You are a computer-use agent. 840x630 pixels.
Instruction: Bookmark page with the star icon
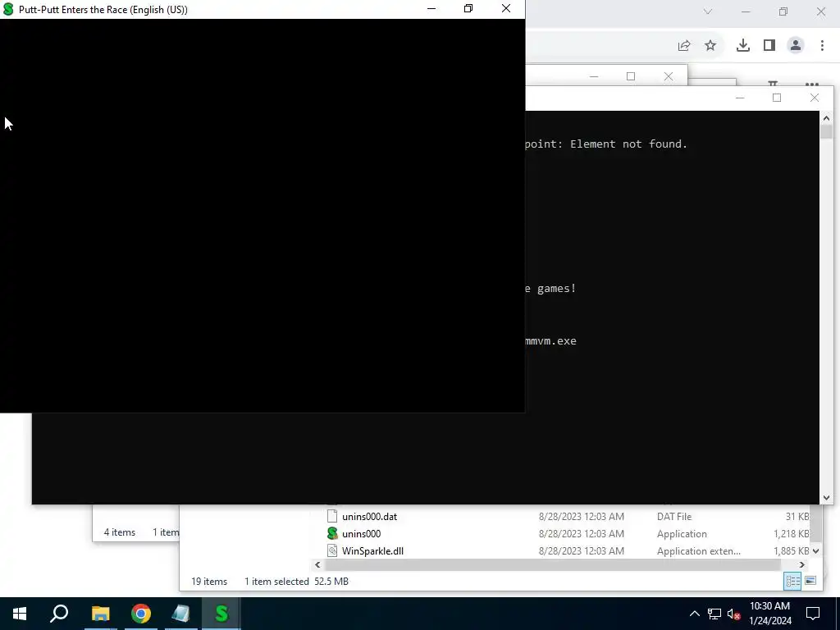coord(710,46)
